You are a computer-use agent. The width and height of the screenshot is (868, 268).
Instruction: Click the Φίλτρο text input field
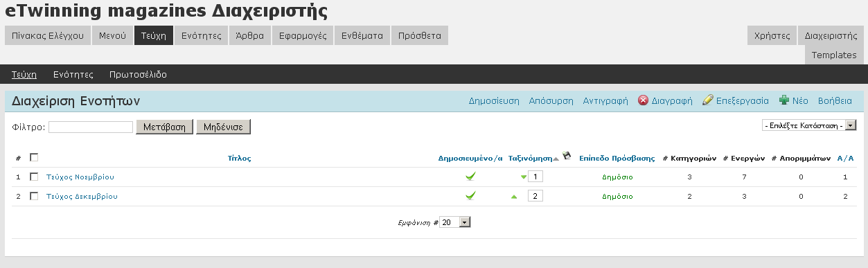(x=91, y=127)
